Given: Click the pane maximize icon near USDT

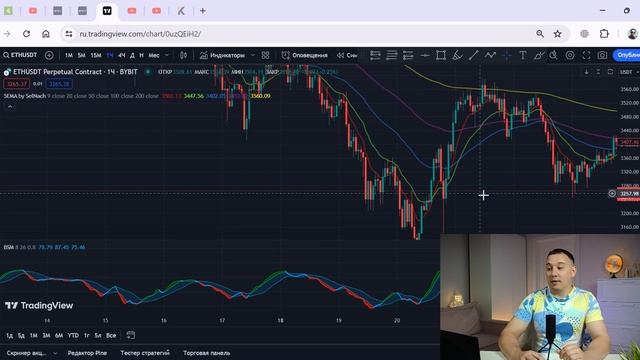Looking at the screenshot, I should coord(610,72).
